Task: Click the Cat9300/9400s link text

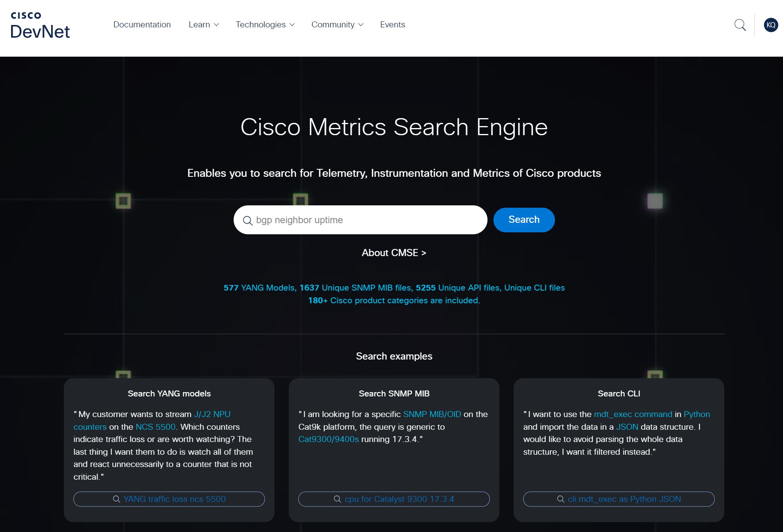Action: tap(328, 439)
